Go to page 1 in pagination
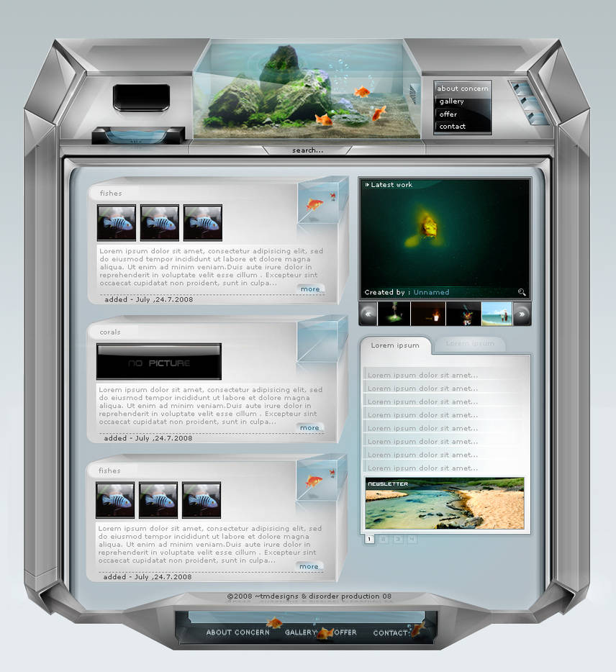 coord(369,539)
